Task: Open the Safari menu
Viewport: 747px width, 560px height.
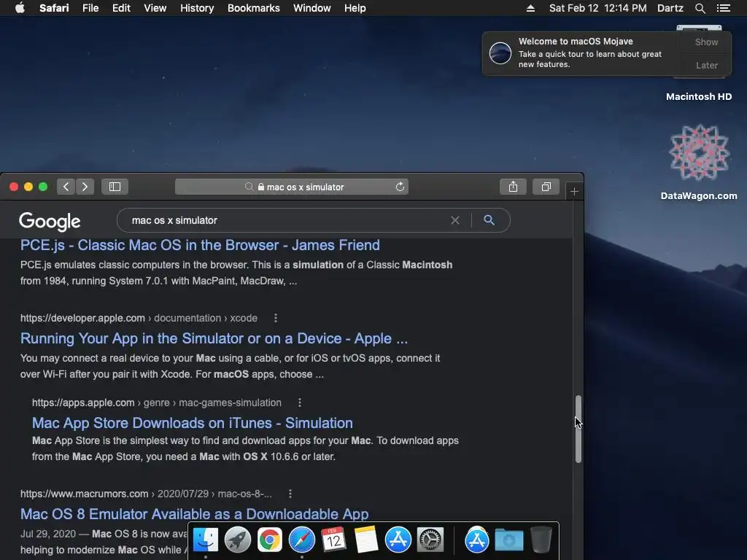Action: [x=54, y=8]
